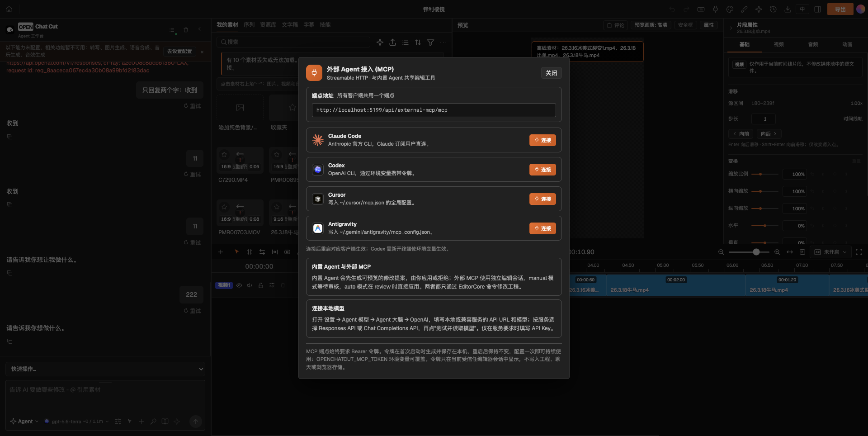Open the 快速操作 dropdown
The image size is (868, 436).
[105, 369]
